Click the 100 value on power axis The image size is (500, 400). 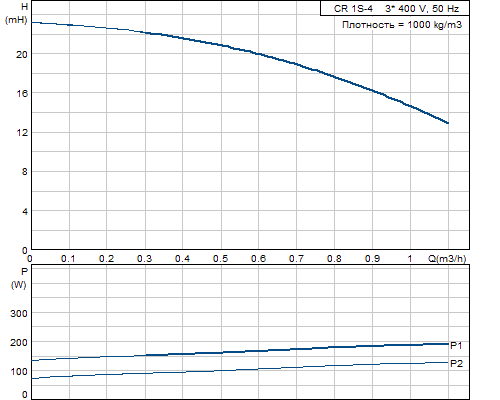tap(19, 371)
